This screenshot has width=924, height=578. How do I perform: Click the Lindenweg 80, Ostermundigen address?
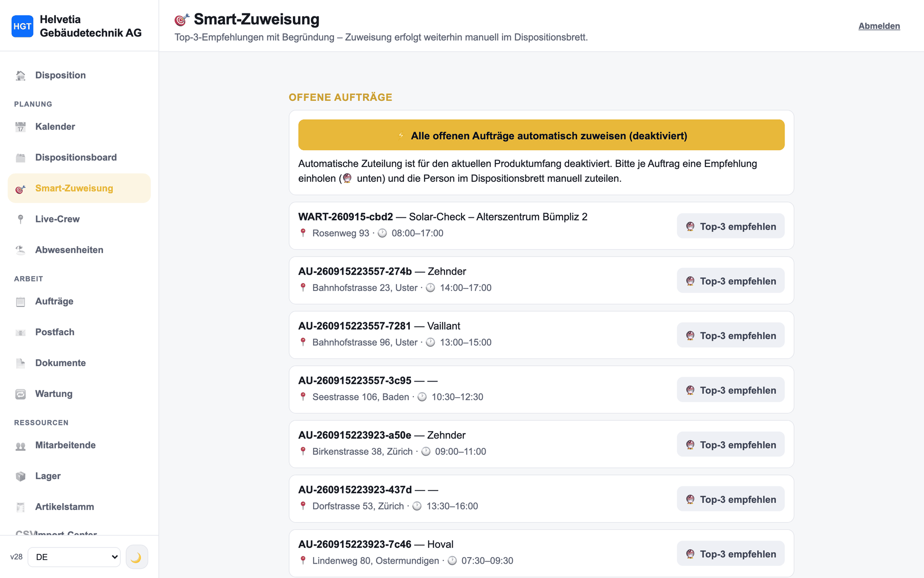[376, 560]
